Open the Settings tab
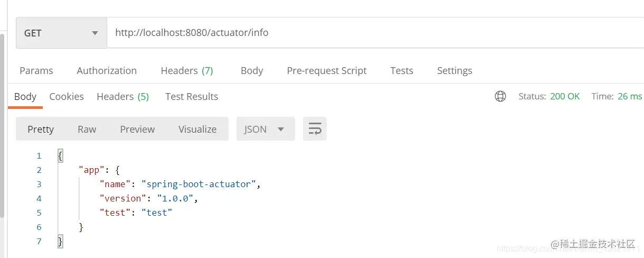The width and height of the screenshot is (644, 258). click(454, 70)
